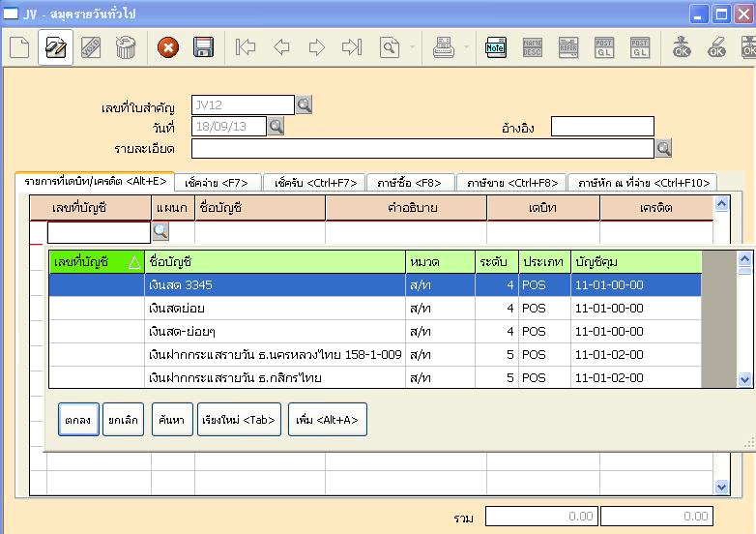Click the ค้นหา search button

[173, 420]
